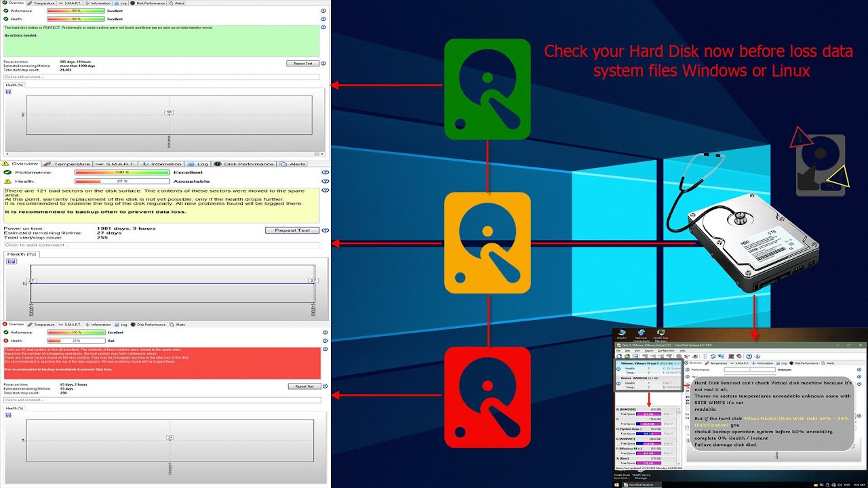Click help icon next to 1981-days Repeat Test
The image size is (868, 488).
325,230
